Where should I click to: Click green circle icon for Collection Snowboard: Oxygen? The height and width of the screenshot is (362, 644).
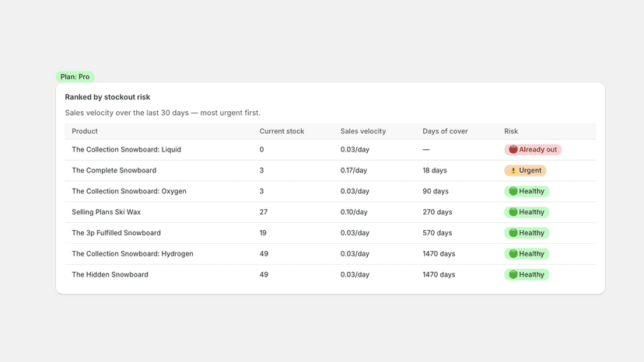[x=513, y=191]
